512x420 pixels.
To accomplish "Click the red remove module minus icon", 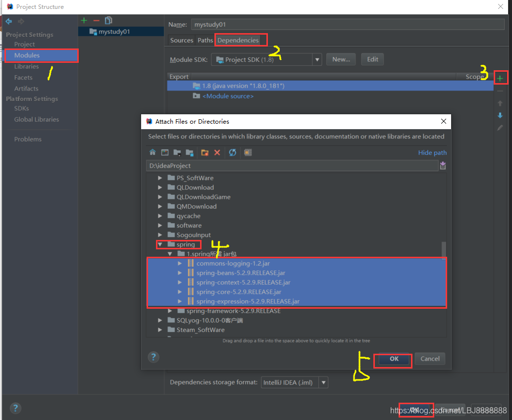I will [x=97, y=21].
